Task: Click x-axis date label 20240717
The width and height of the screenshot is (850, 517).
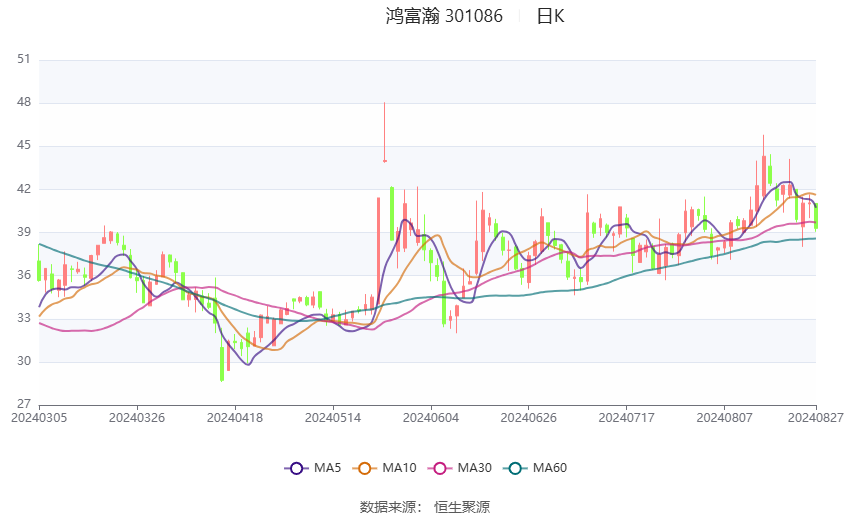Action: (x=627, y=418)
